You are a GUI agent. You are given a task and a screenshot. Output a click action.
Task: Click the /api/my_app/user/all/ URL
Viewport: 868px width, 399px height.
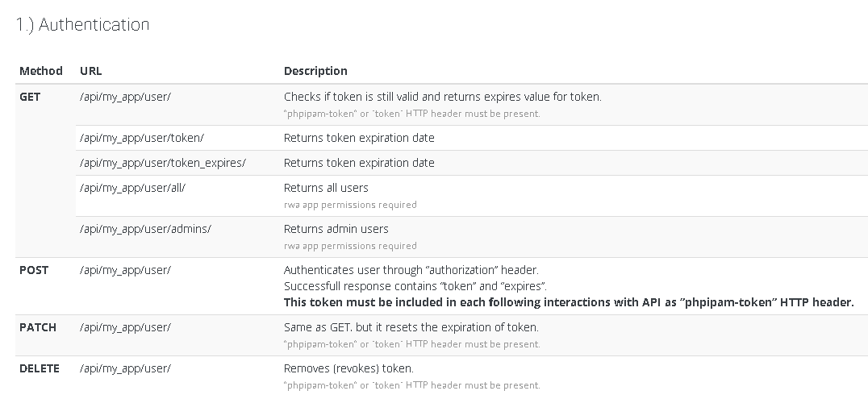[x=133, y=188]
